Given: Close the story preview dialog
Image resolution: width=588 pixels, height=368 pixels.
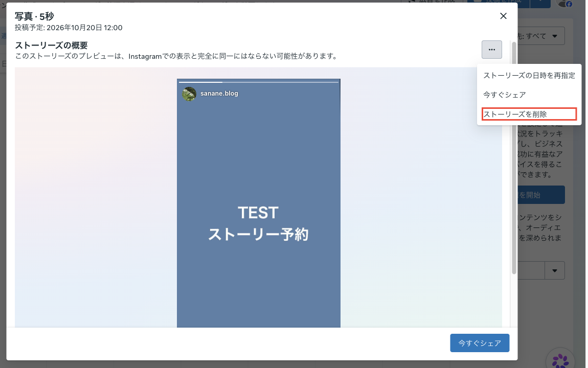Looking at the screenshot, I should (x=503, y=16).
